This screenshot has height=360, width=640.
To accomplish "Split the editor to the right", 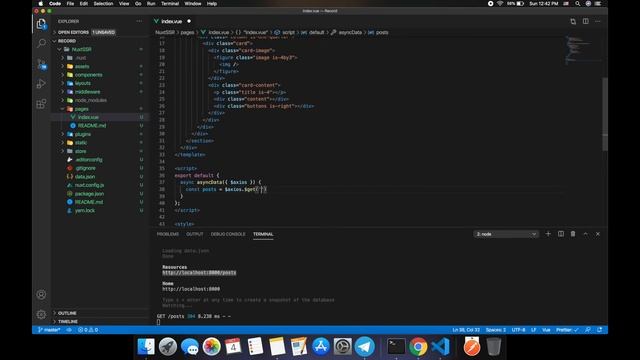I will [x=586, y=21].
